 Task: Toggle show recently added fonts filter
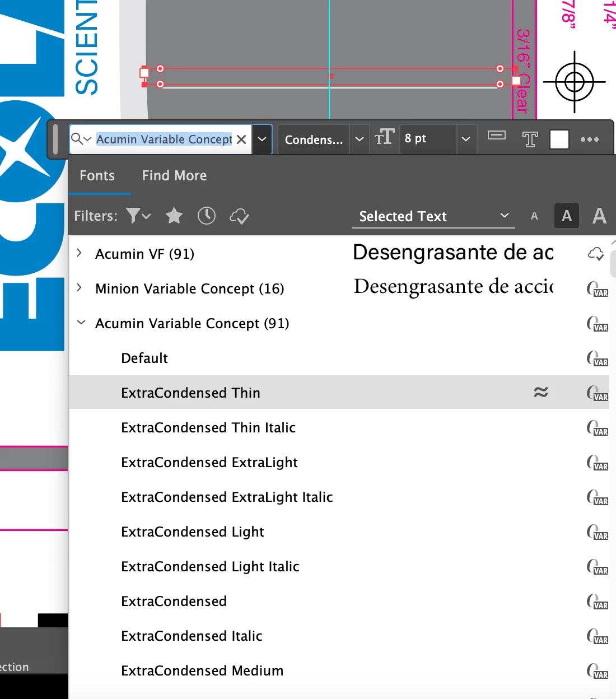tap(207, 216)
